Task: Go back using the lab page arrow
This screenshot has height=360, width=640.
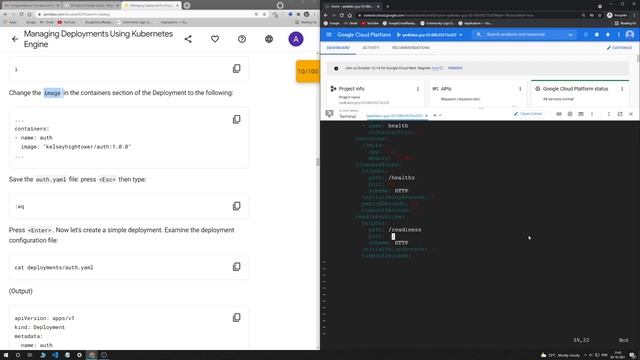Action: coord(15,39)
